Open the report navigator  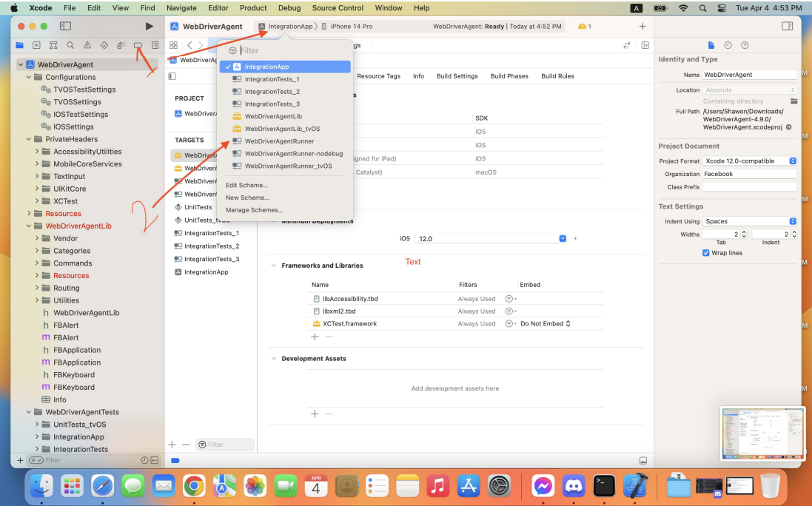pos(155,46)
